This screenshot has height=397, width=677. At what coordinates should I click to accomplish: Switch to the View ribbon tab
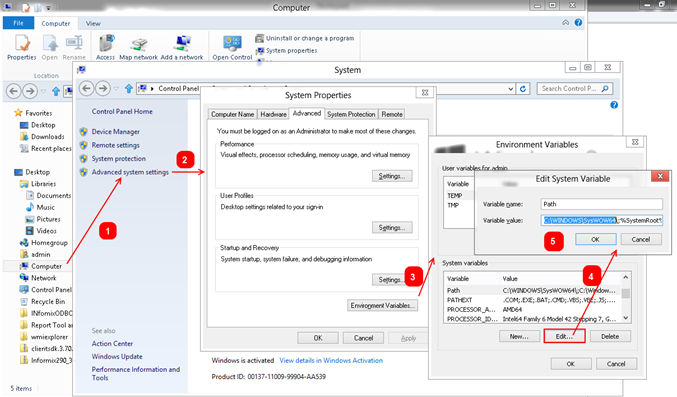pyautogui.click(x=93, y=23)
